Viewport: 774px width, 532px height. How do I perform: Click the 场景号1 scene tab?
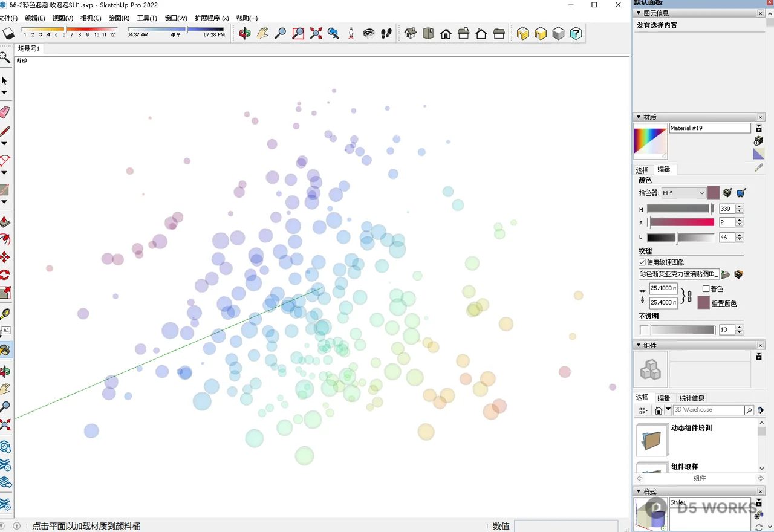(28, 48)
